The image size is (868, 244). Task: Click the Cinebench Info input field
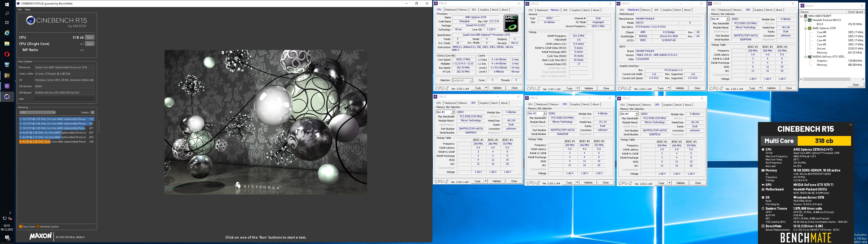[x=64, y=99]
